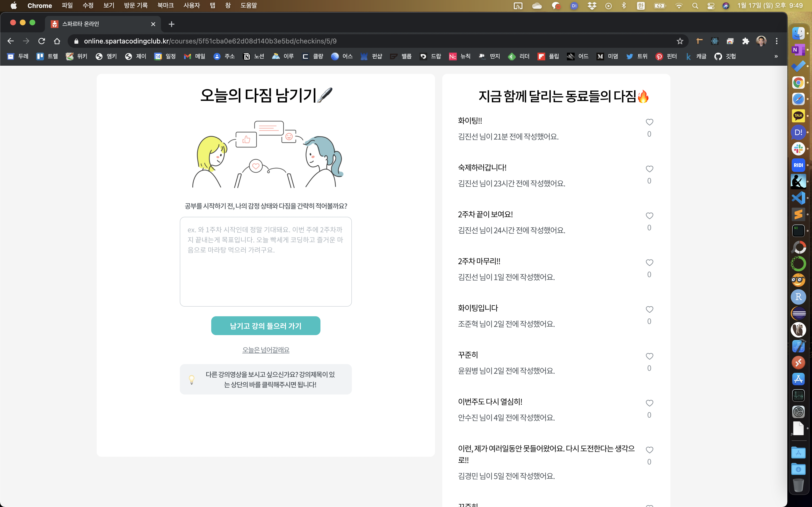Reload the page with refresh icon
Viewport: 812px width, 507px height.
42,41
